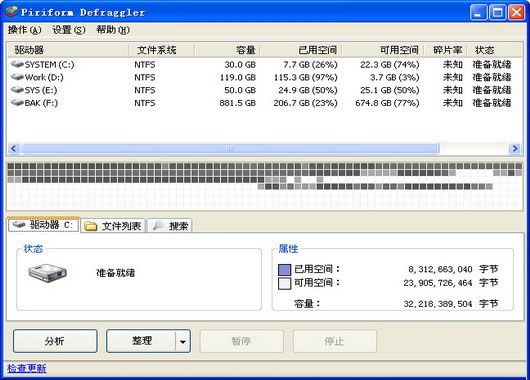Click the SYSTEM (C:) drive icon
This screenshot has width=530, height=380.
[x=17, y=64]
